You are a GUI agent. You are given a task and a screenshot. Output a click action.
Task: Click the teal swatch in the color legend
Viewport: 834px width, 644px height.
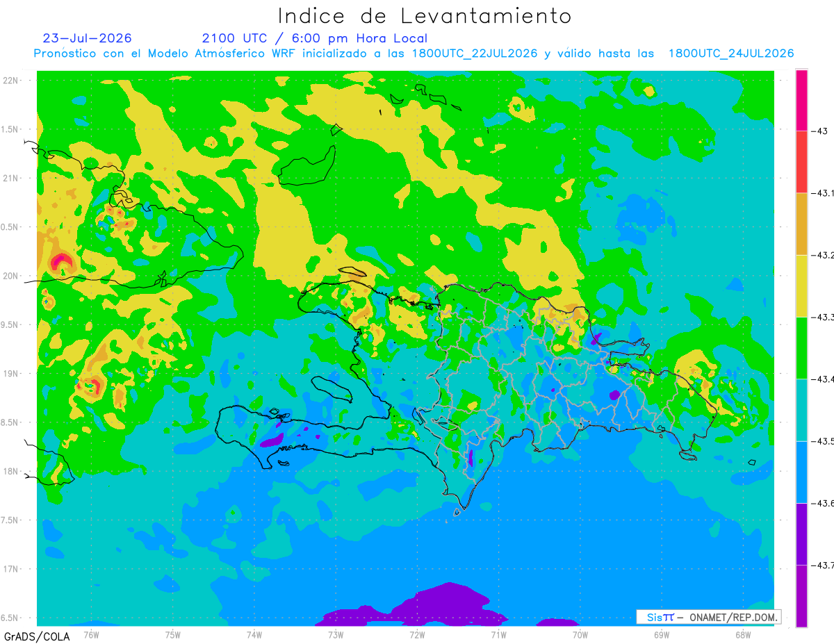[x=801, y=410]
